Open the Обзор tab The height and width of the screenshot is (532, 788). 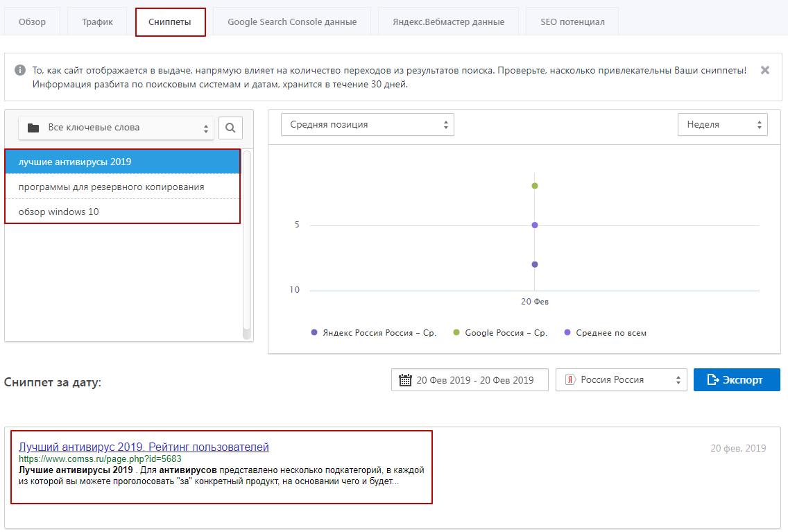pos(32,22)
